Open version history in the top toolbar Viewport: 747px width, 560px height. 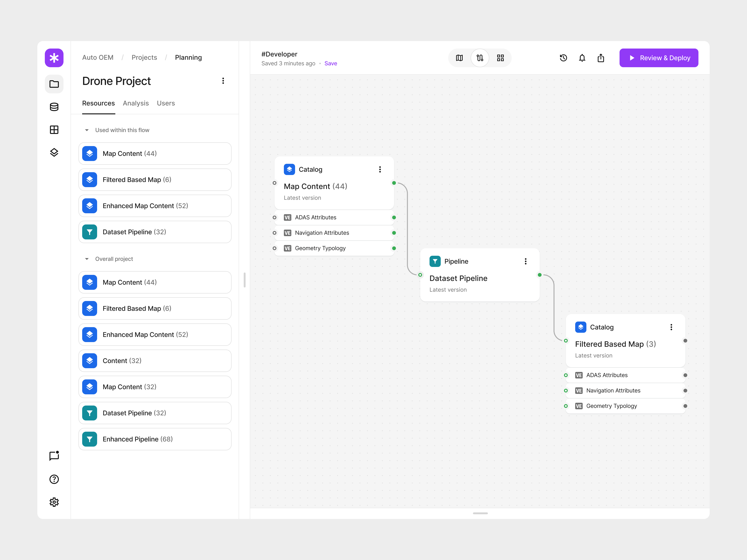point(563,58)
